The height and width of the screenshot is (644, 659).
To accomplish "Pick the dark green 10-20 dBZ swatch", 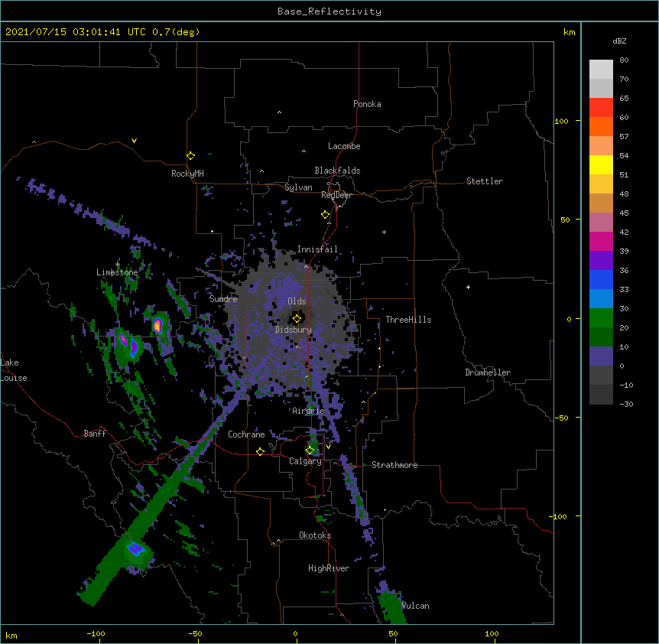I will pyautogui.click(x=601, y=337).
